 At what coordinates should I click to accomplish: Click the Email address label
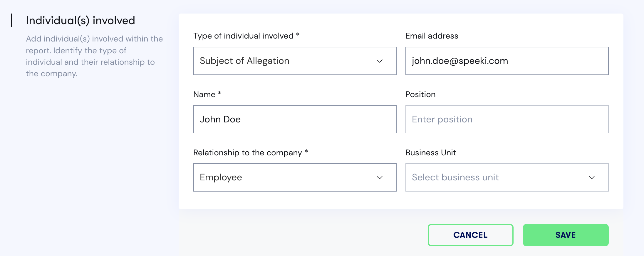432,36
